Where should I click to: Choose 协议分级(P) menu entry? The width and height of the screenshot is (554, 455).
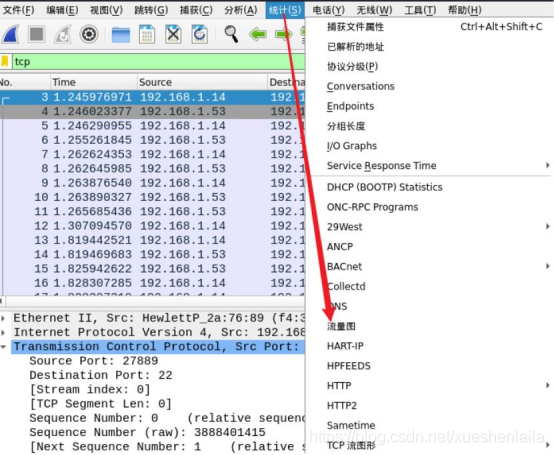pyautogui.click(x=429, y=66)
